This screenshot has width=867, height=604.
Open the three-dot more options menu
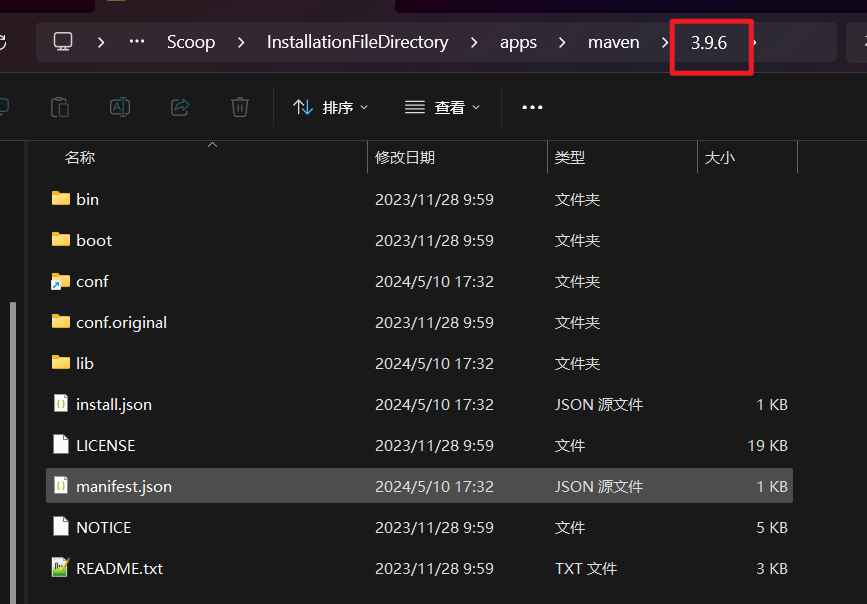532,107
